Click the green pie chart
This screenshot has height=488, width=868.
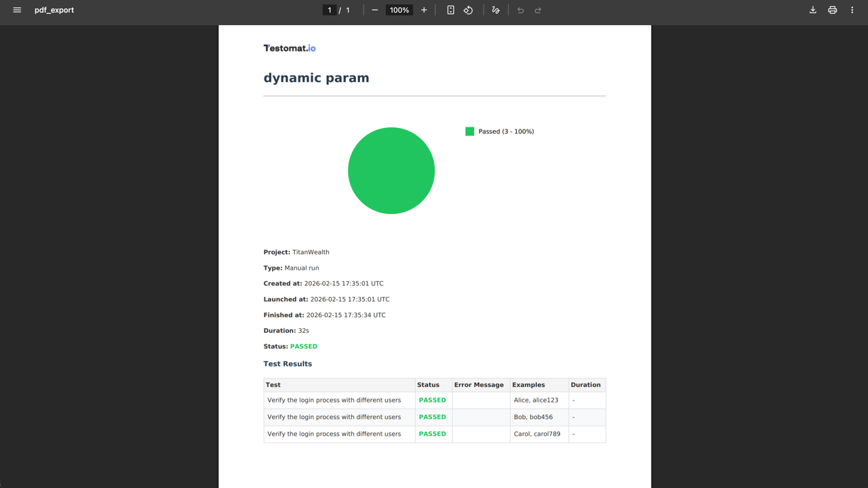[x=391, y=170]
